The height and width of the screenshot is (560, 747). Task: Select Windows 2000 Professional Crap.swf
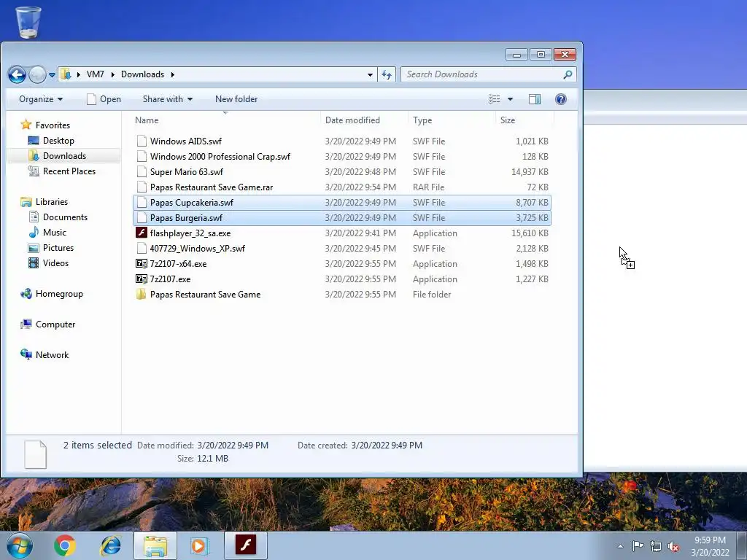coord(220,157)
